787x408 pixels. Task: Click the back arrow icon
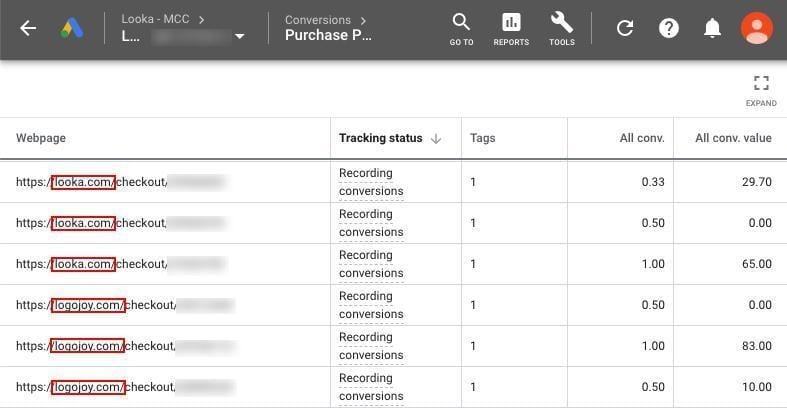(28, 28)
